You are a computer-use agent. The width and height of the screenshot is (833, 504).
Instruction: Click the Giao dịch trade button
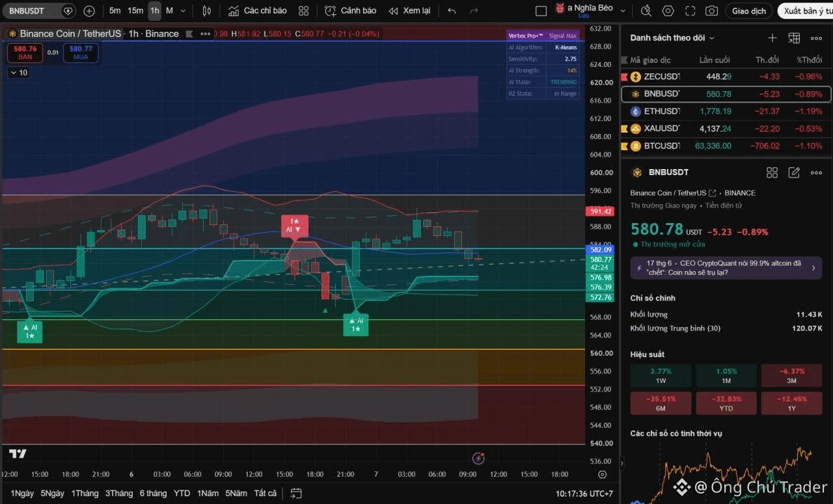(749, 11)
